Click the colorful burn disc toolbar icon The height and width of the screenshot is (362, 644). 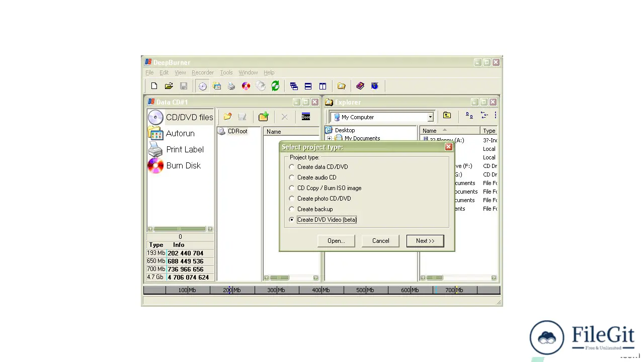246,86
